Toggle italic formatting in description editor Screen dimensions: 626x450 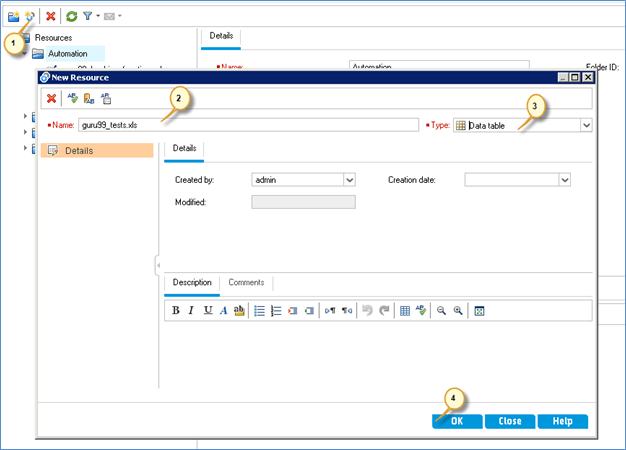[191, 311]
